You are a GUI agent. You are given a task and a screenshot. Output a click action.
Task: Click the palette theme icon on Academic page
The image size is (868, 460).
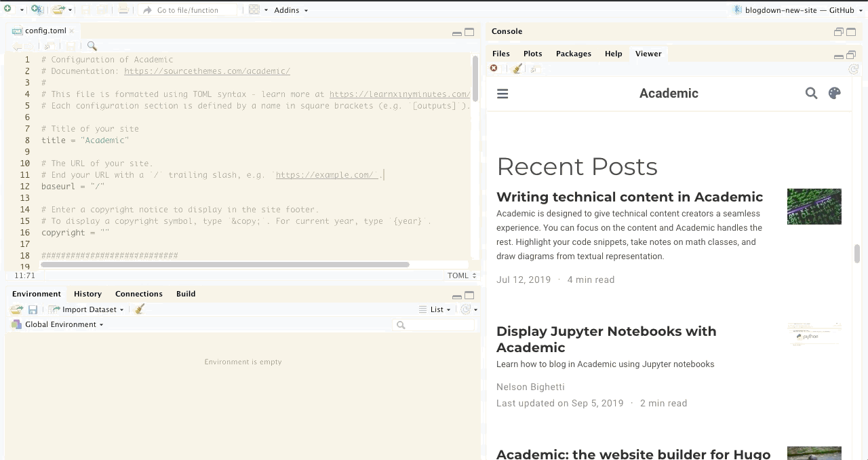[835, 94]
